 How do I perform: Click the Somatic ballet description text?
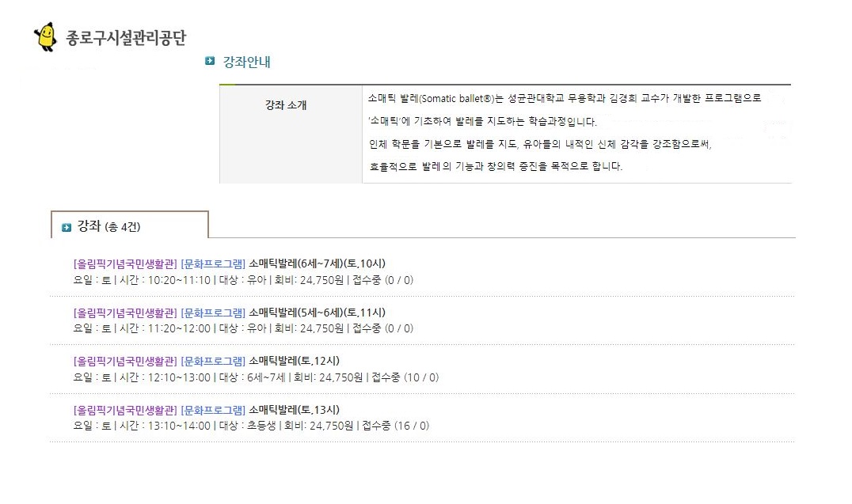click(x=564, y=99)
